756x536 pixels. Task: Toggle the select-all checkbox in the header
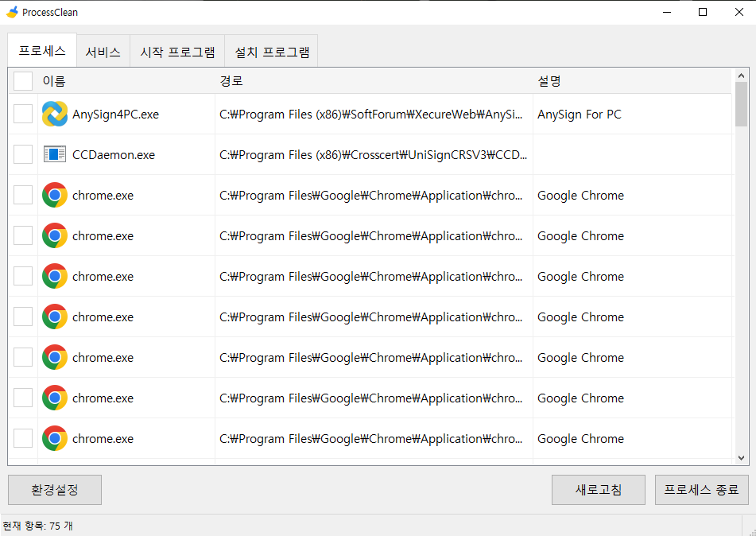[x=23, y=81]
